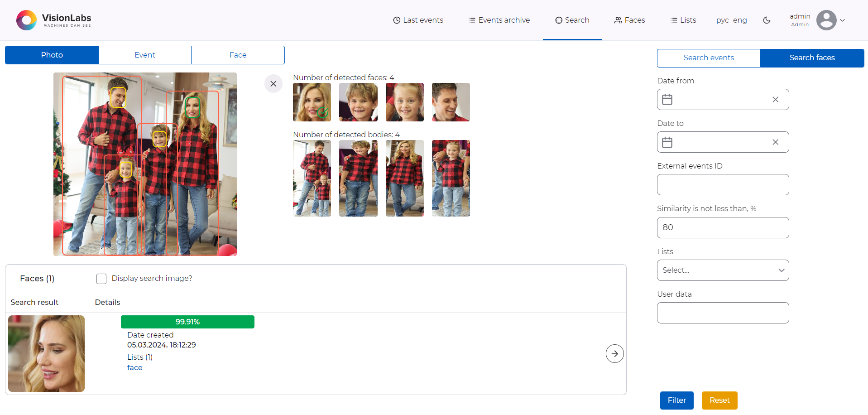The width and height of the screenshot is (868, 415).
Task: Open the Lists selection dropdown
Action: 723,270
